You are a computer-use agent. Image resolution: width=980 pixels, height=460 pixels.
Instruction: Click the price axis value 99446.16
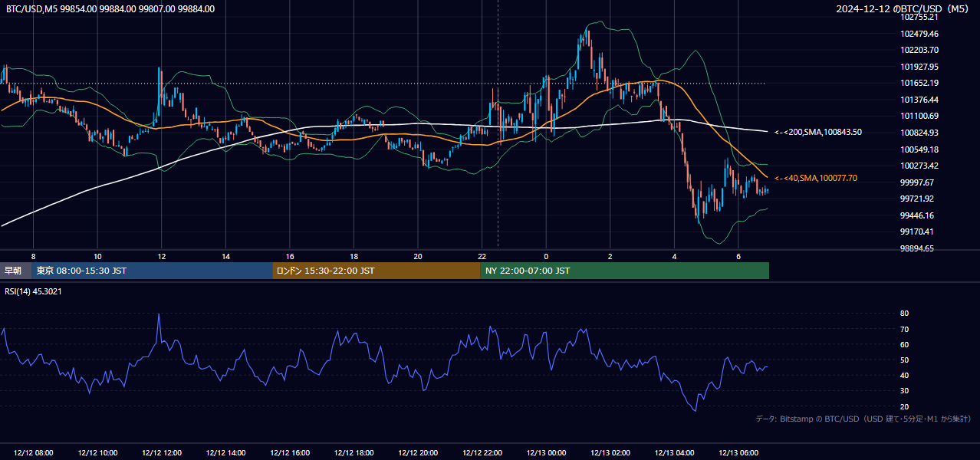click(x=917, y=215)
